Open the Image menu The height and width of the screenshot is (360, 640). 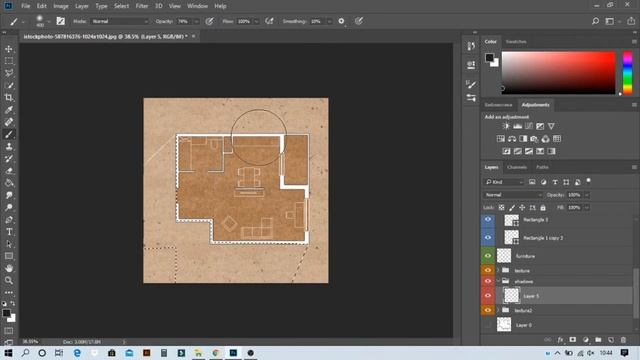pos(61,6)
